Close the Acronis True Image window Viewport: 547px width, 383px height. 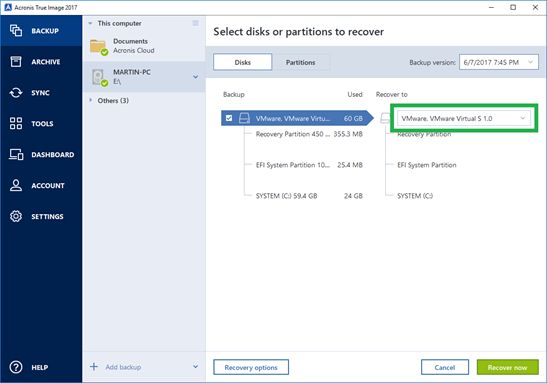(535, 7)
